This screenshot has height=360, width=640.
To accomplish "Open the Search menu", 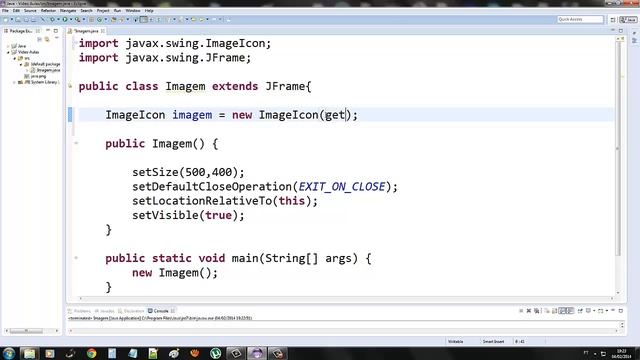I will coord(87,11).
